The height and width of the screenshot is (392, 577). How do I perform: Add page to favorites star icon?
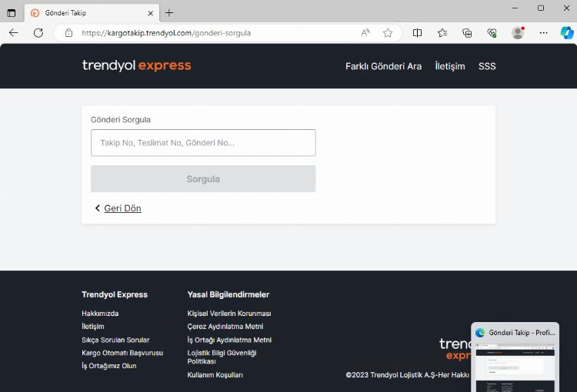click(388, 33)
